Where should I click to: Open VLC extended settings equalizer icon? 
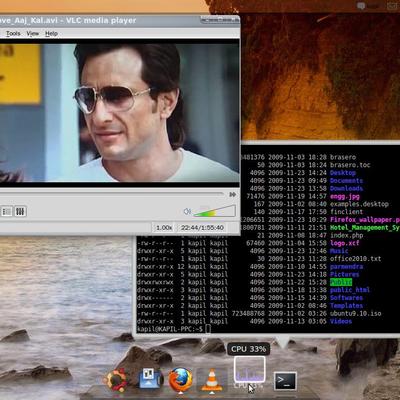point(20,211)
